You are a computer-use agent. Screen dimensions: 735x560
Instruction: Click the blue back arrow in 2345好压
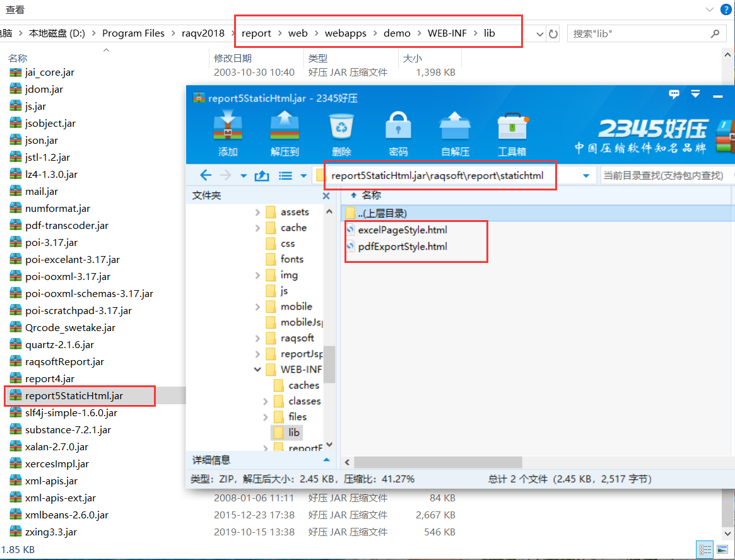point(206,175)
